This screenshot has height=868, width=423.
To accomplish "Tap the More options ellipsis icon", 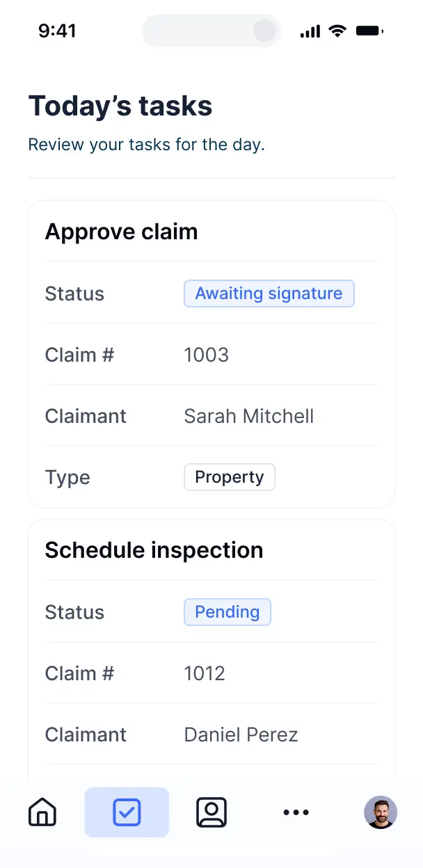I will point(296,812).
